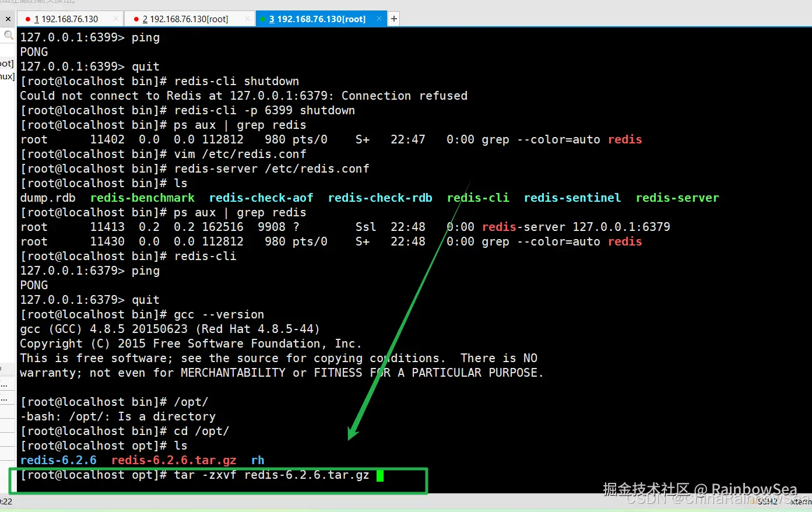The image size is (812, 512).
Task: Click the "gcc --version" command line
Action: [142, 314]
